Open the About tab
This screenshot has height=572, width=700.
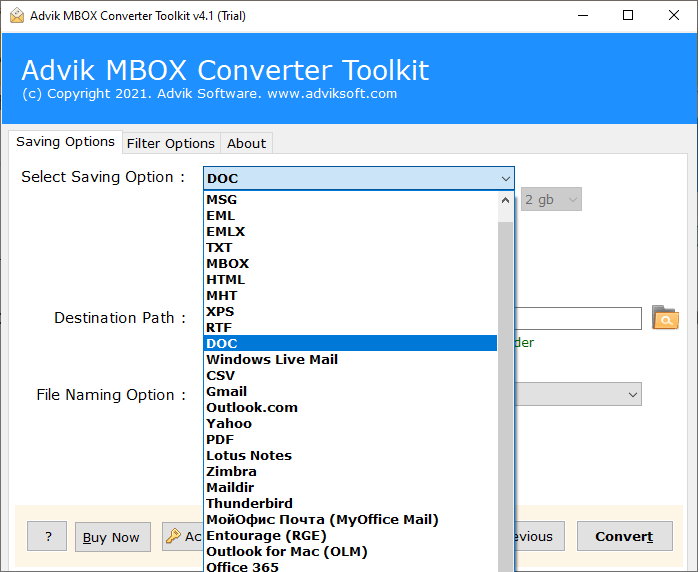[246, 143]
